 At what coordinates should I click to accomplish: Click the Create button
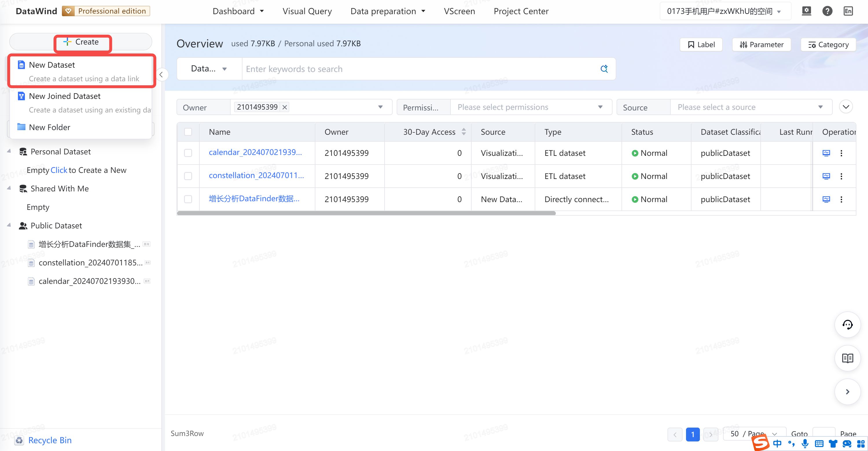pyautogui.click(x=81, y=42)
